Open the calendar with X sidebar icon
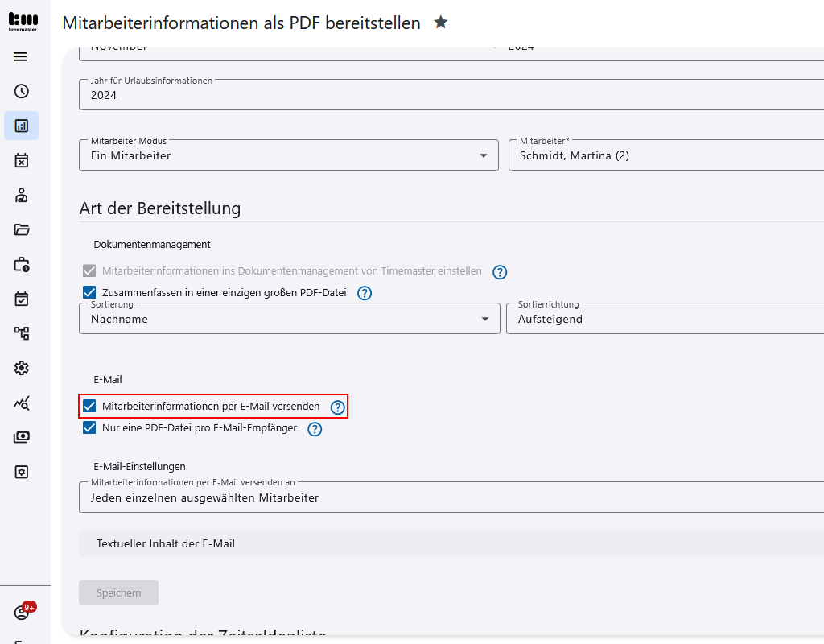 click(22, 160)
